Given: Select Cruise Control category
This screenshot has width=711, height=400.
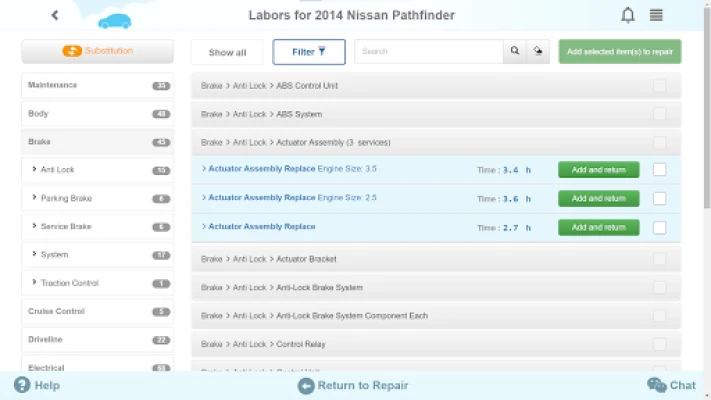Looking at the screenshot, I should point(97,311).
